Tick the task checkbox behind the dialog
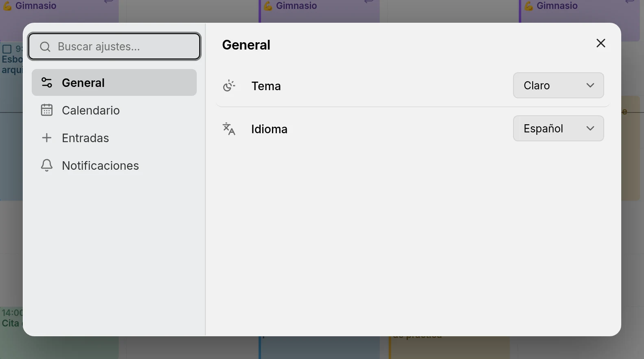 (7, 49)
